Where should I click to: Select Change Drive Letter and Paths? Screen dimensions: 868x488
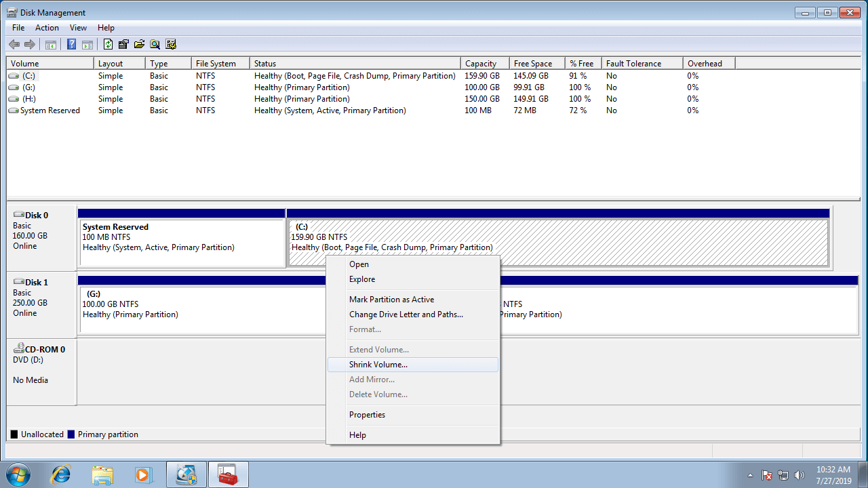click(406, 314)
